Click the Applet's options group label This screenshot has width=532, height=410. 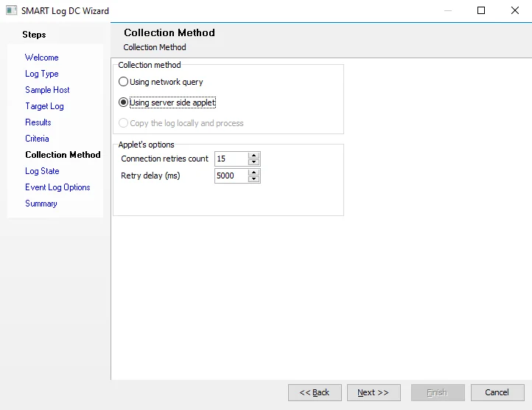click(146, 145)
